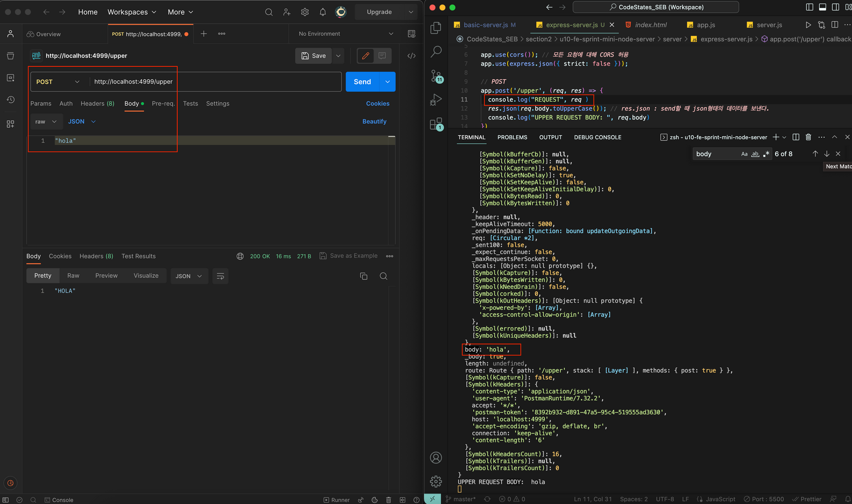Viewport: 852px width, 504px height.
Task: Open Postman settings gear icon
Action: pos(305,12)
